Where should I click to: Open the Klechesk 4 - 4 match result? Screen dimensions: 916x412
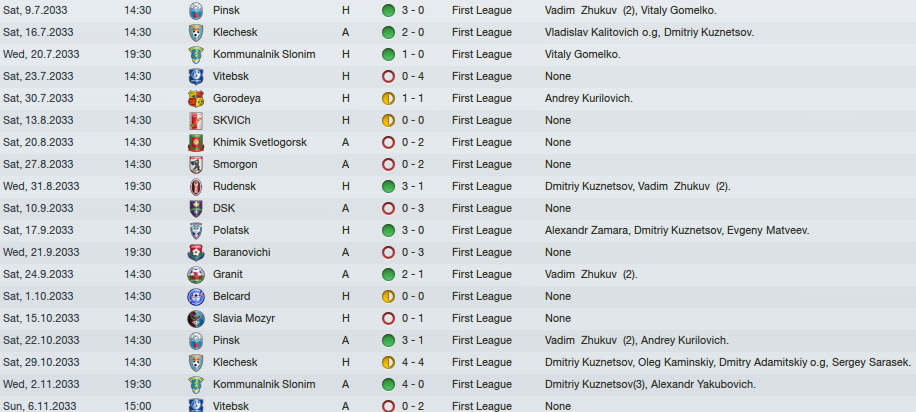tap(413, 362)
